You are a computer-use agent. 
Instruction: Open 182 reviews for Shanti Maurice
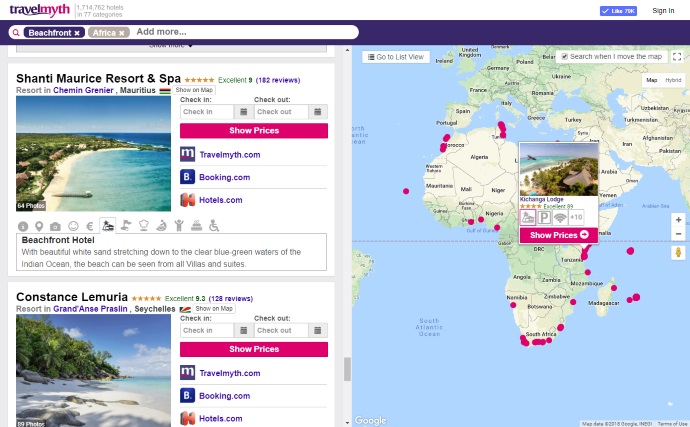(x=278, y=80)
